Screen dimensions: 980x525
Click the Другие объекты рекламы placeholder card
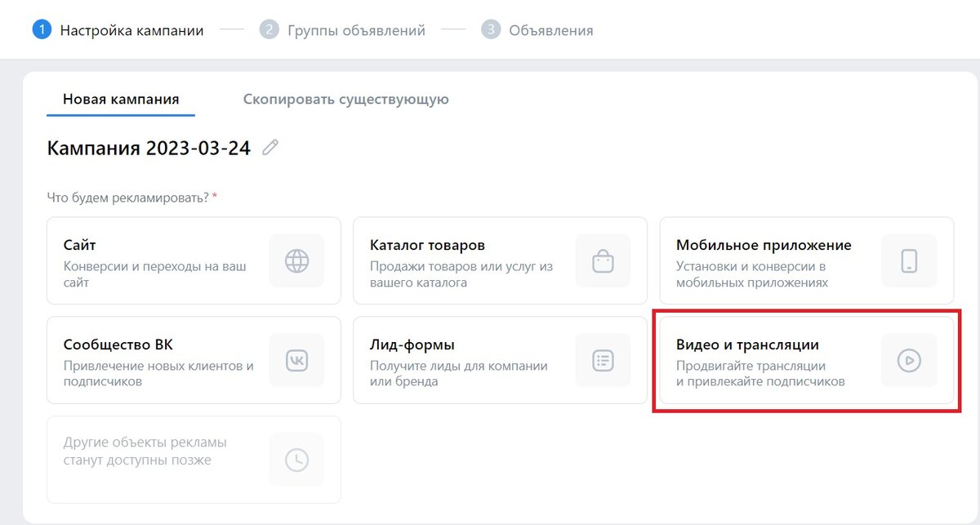[x=194, y=460]
